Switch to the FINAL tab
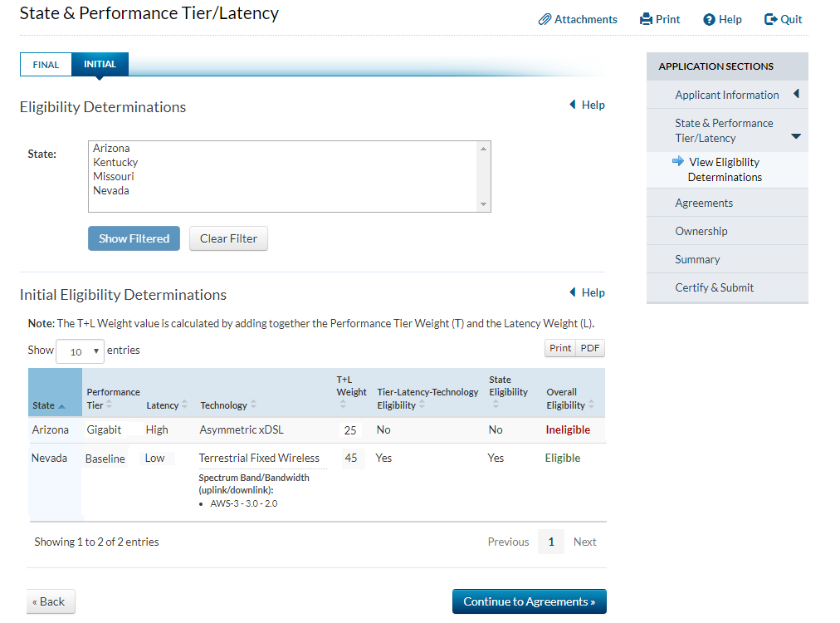 coord(46,65)
